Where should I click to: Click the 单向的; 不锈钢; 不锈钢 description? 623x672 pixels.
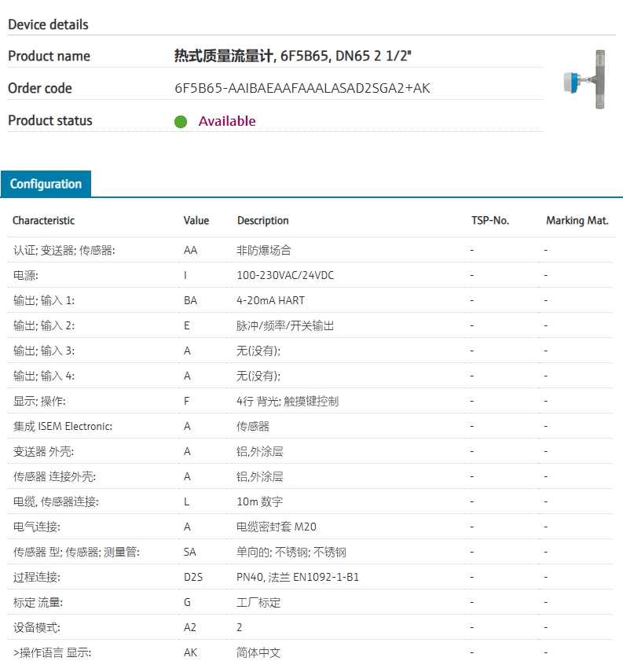291,553
